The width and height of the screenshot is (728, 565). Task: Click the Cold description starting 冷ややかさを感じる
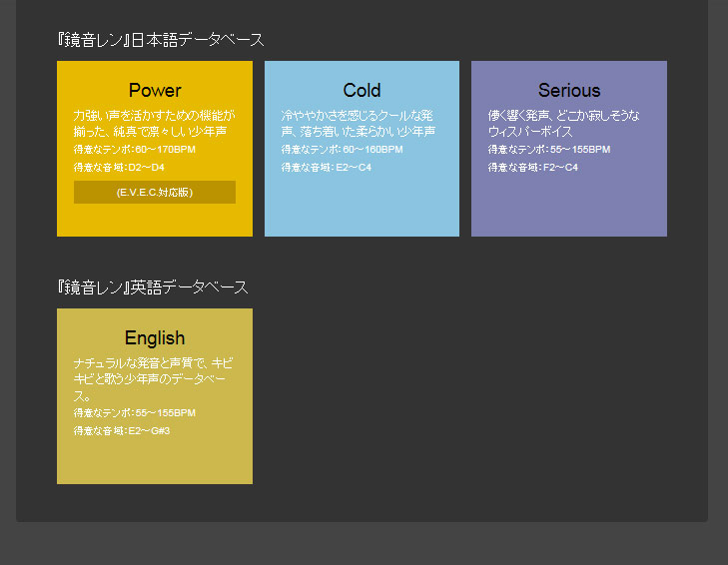click(358, 124)
